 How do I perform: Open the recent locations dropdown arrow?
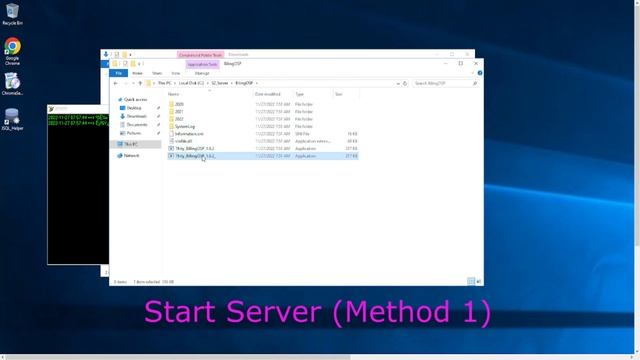tap(133, 83)
